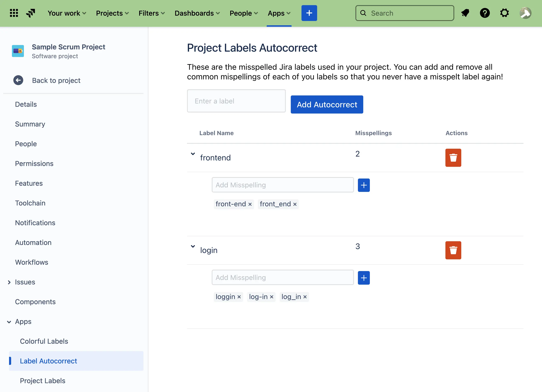
Task: Open the Jira settings gear
Action: 505,13
